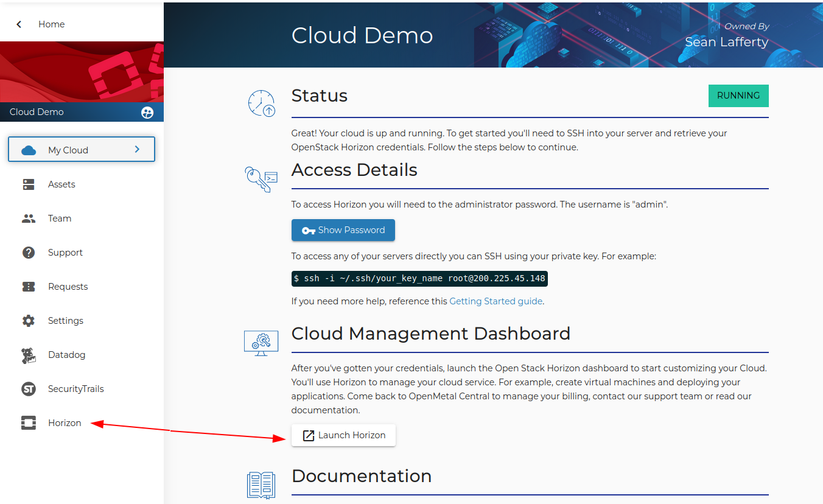Image resolution: width=823 pixels, height=504 pixels.
Task: Click the Team people icon
Action: tap(29, 219)
